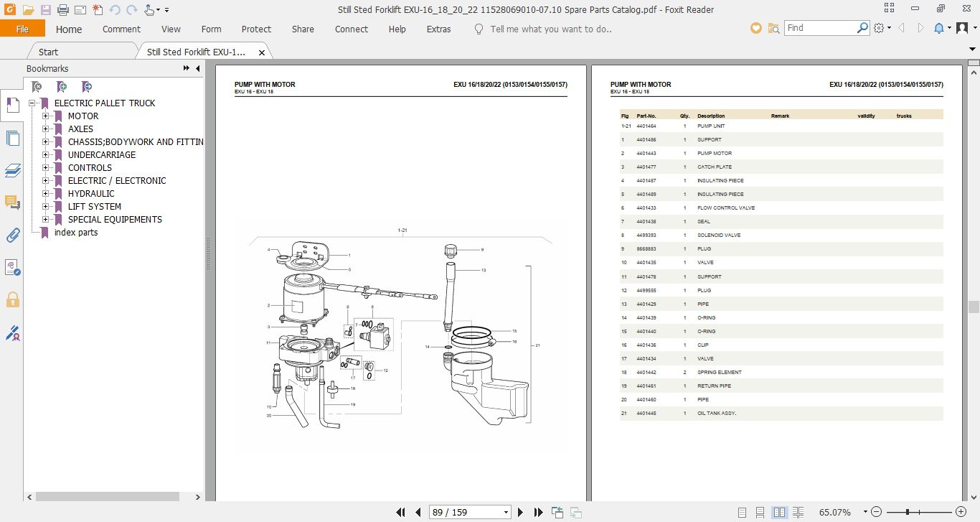Open the index parts bookmark
The width and height of the screenshot is (980, 522).
76,233
